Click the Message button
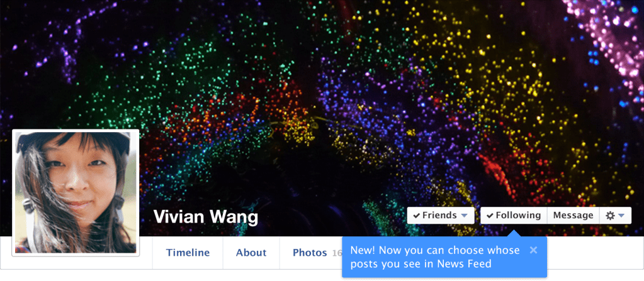This screenshot has height=281, width=644. (x=573, y=216)
